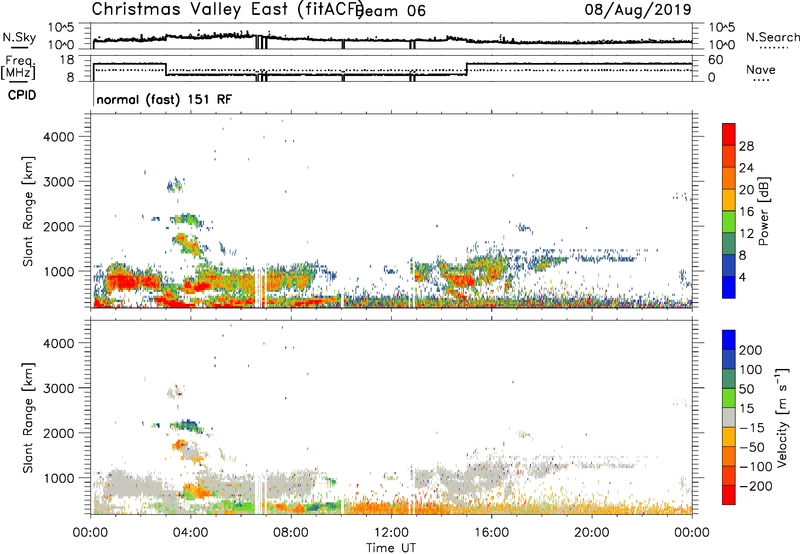This screenshot has height=554, width=800.
Task: Click Slant Range [km] label of velocity panel
Action: (x=28, y=418)
